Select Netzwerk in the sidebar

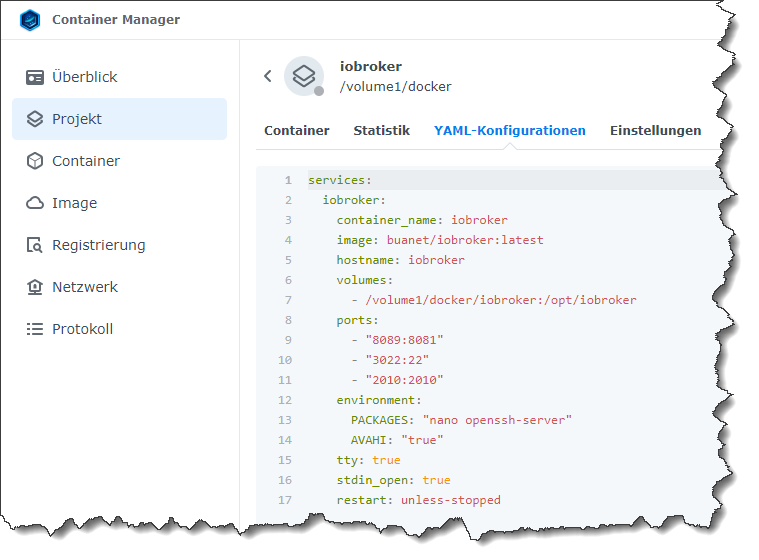click(85, 287)
